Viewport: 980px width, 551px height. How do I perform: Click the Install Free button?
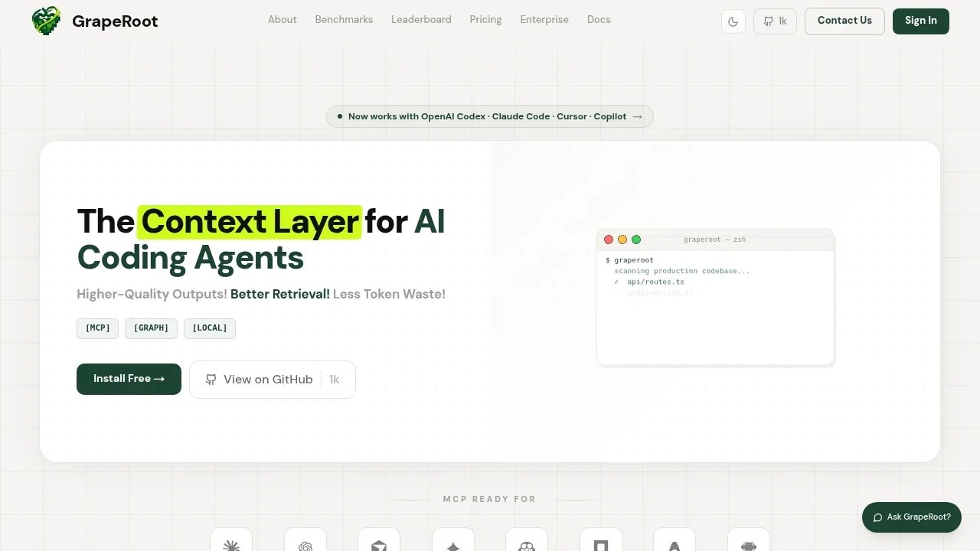(x=129, y=379)
